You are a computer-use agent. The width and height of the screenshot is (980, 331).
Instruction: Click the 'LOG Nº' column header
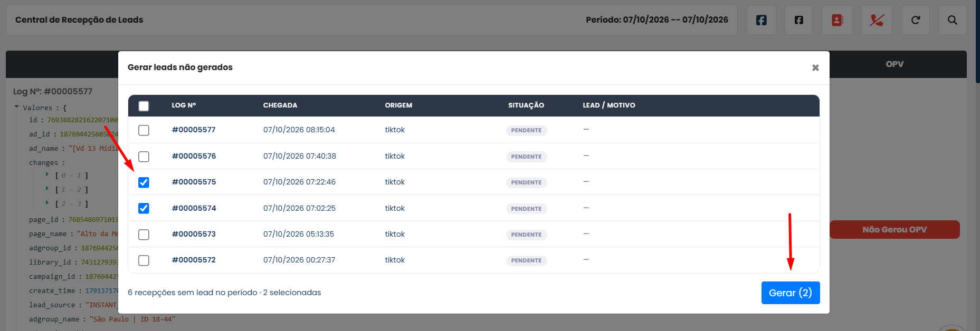[x=184, y=105]
